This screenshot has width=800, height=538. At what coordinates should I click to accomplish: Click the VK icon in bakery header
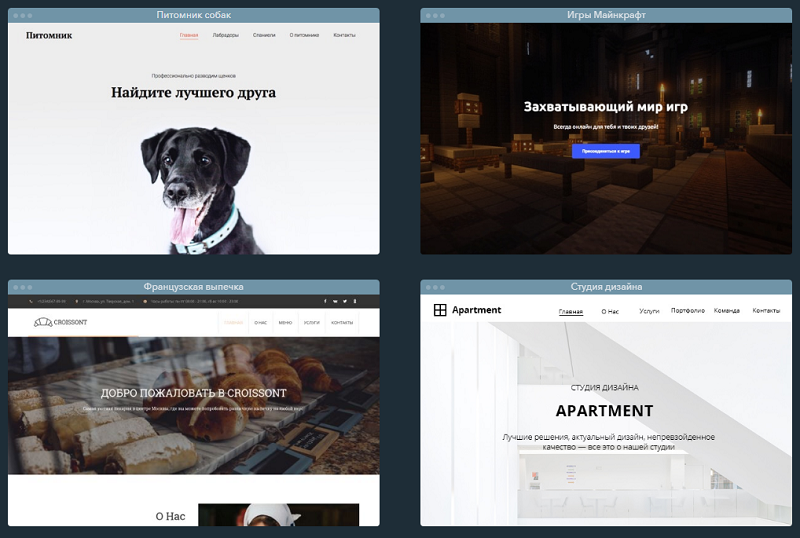[x=335, y=301]
